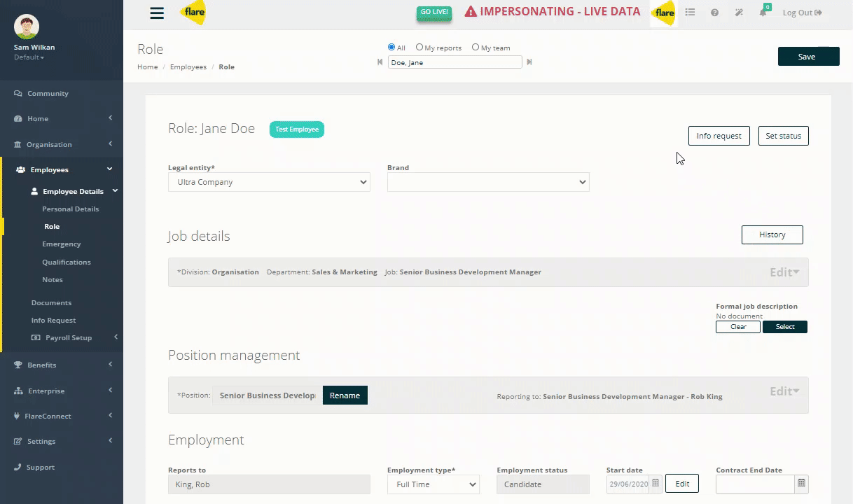Click the impersonating warning triangle icon
Viewport: 853px width, 504px height.
471,12
